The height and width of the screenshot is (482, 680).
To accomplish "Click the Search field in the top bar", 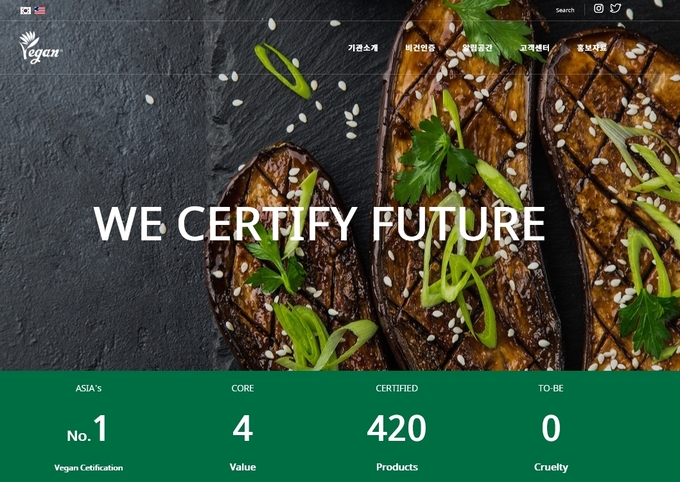I will point(565,10).
